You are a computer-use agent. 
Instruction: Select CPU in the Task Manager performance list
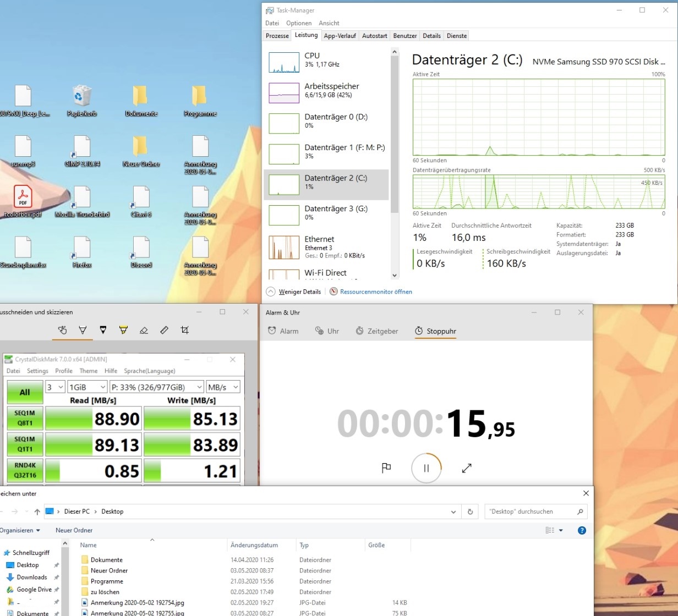[326, 62]
